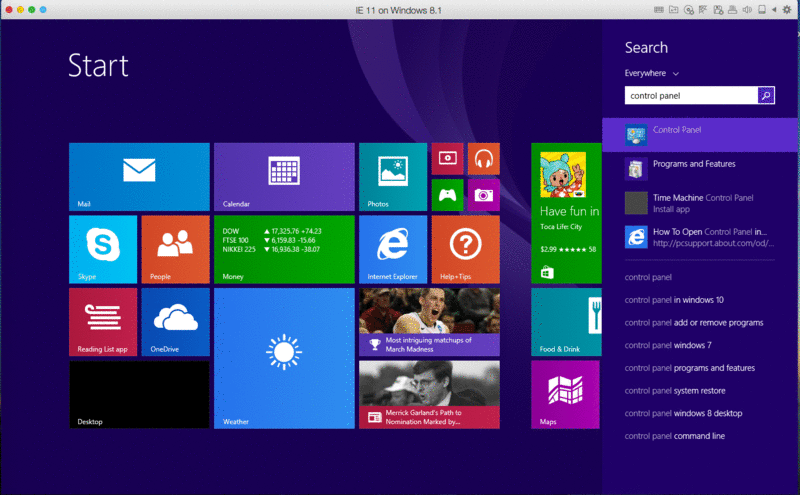Screen dimensions: 800x496
Task: Open the Weather tile
Action: pyautogui.click(x=284, y=358)
